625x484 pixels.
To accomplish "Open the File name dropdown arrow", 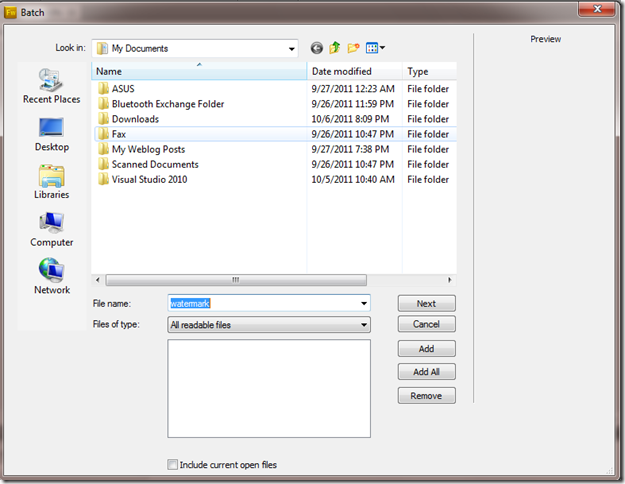I will click(x=364, y=303).
